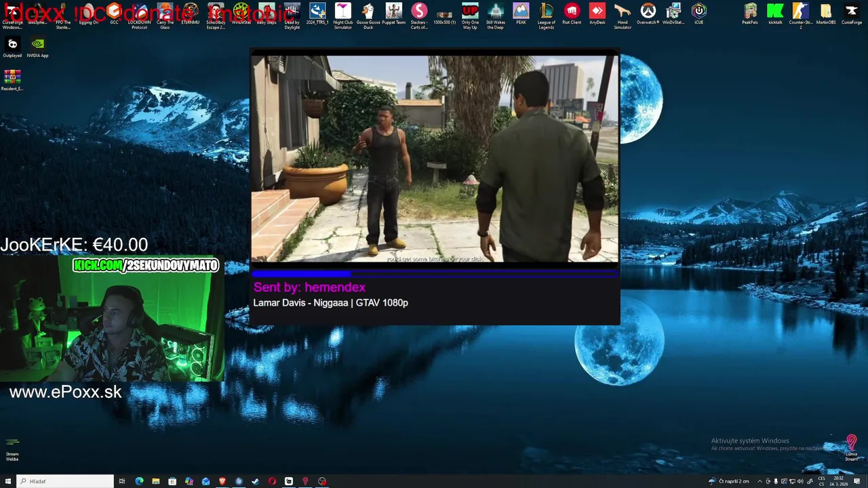Open LOCKDOWN Protocol shortcut
The height and width of the screenshot is (488, 868).
(x=139, y=16)
